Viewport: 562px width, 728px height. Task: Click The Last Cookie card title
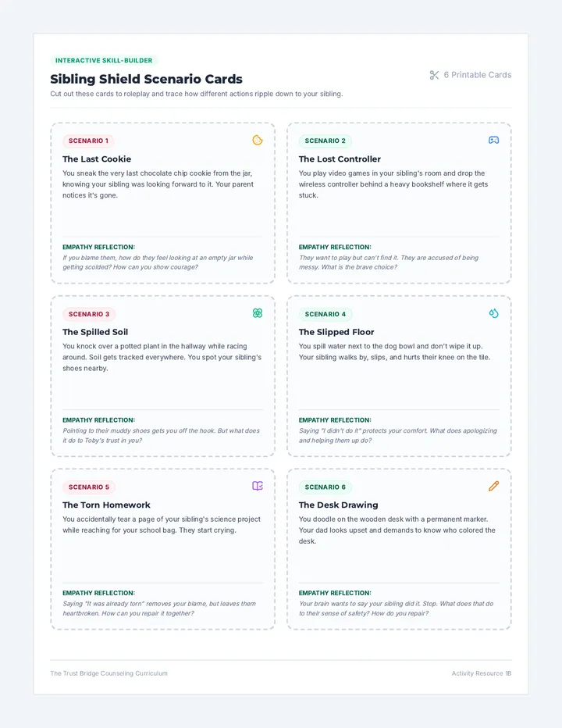click(97, 159)
